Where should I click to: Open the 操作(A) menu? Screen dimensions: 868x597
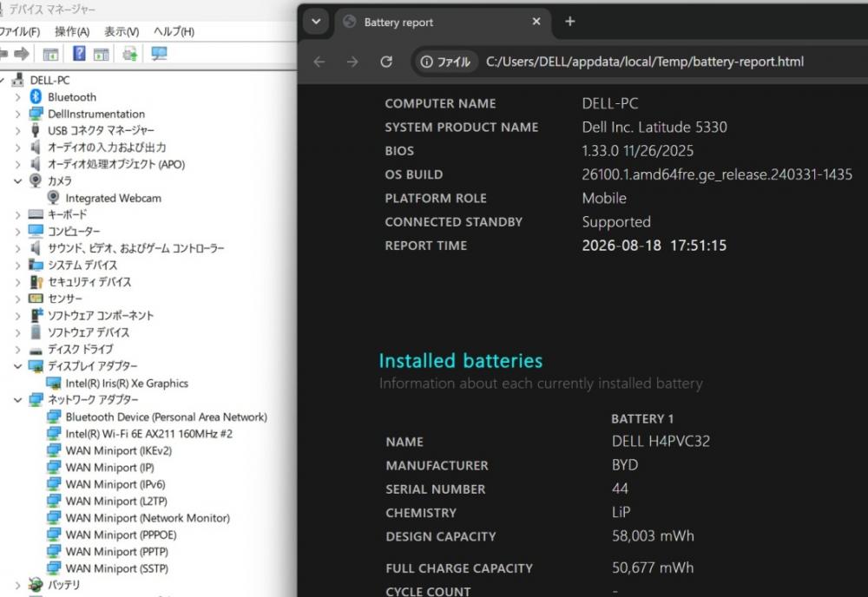pyautogui.click(x=72, y=31)
